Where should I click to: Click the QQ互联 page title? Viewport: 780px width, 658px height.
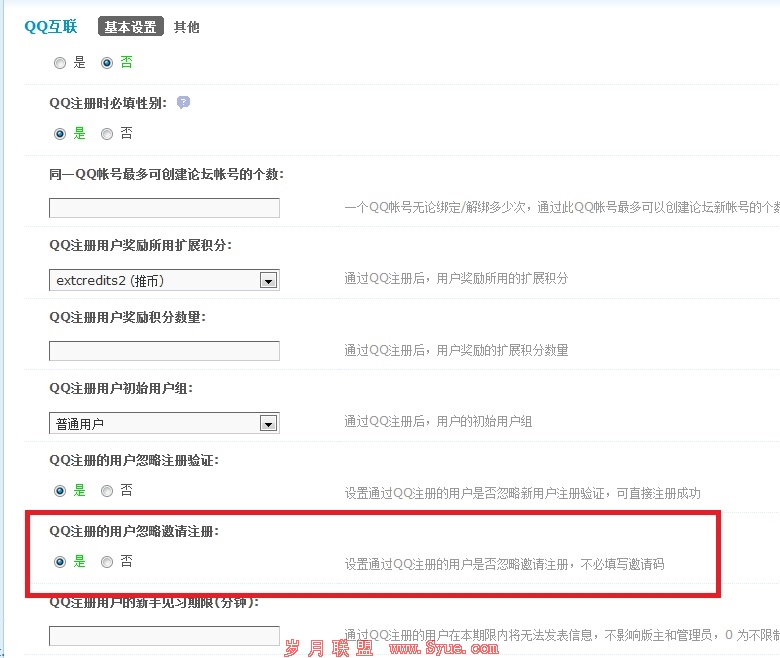coord(51,26)
